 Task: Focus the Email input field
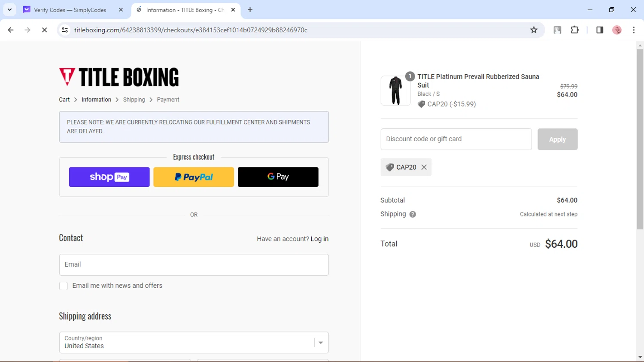[194, 265]
